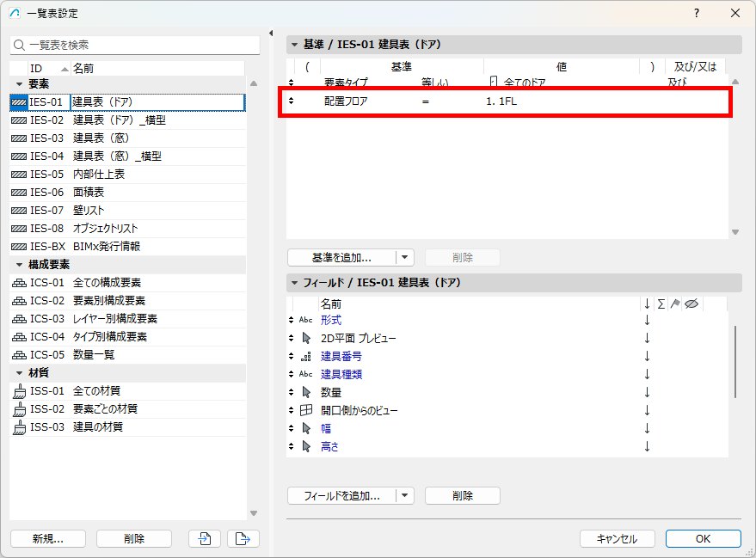Click 削除 button below schedule list

click(x=134, y=538)
